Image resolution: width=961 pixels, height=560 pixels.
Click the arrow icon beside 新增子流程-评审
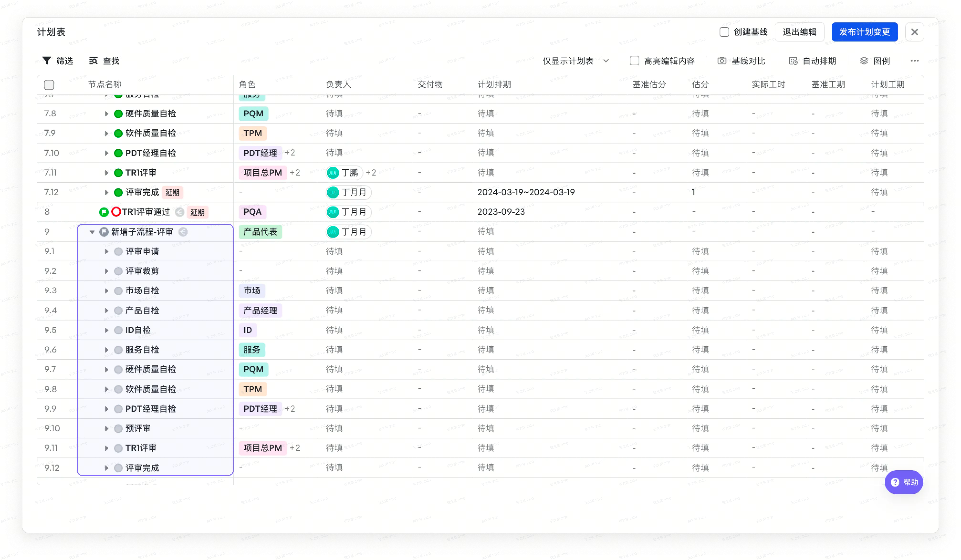[183, 232]
